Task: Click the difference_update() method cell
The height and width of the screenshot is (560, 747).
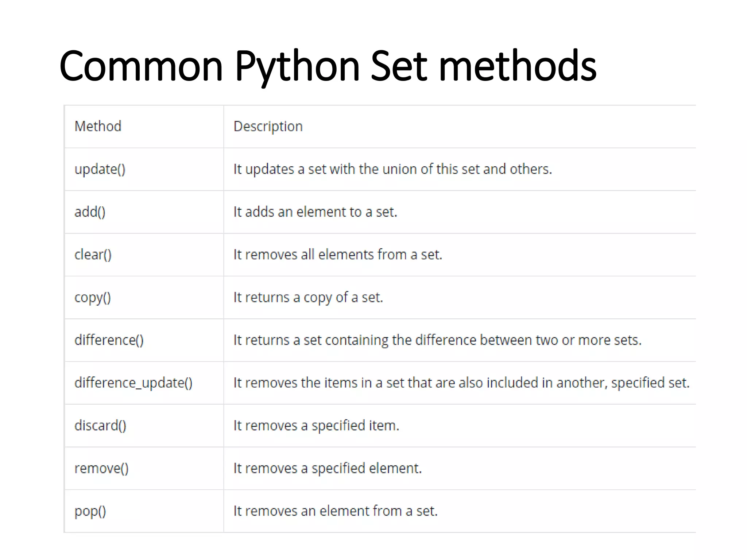Action: coord(133,383)
